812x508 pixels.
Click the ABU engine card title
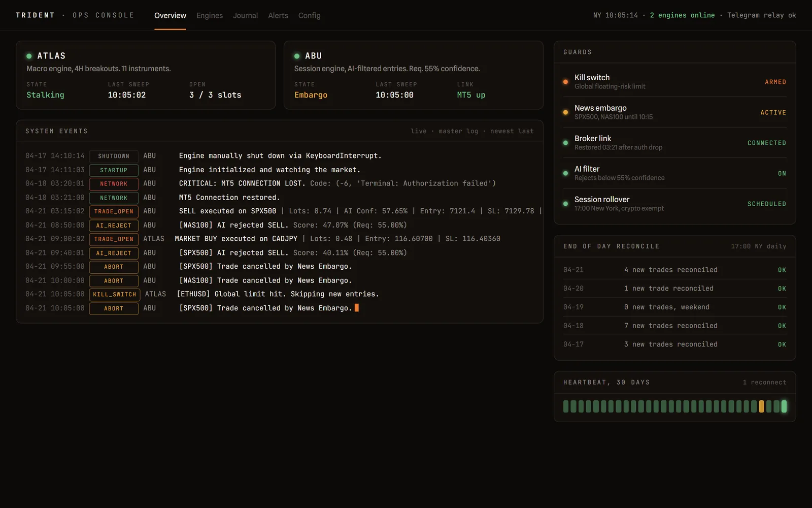pyautogui.click(x=313, y=56)
